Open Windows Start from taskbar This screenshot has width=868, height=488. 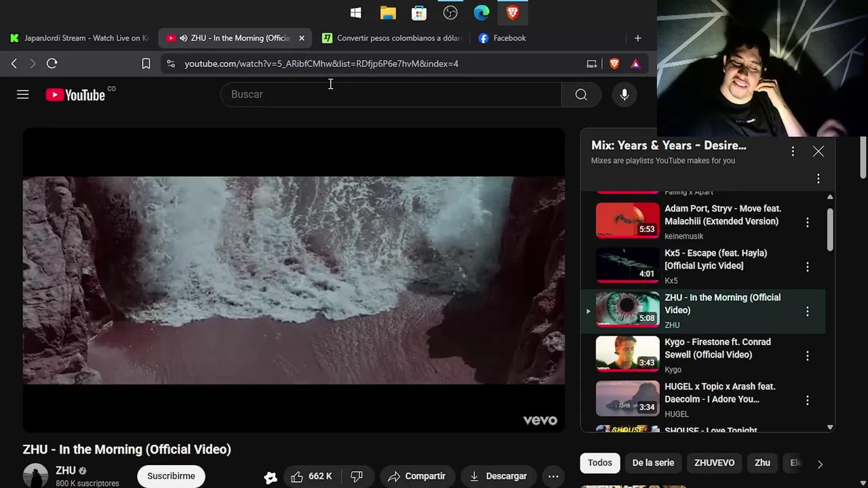(x=356, y=12)
